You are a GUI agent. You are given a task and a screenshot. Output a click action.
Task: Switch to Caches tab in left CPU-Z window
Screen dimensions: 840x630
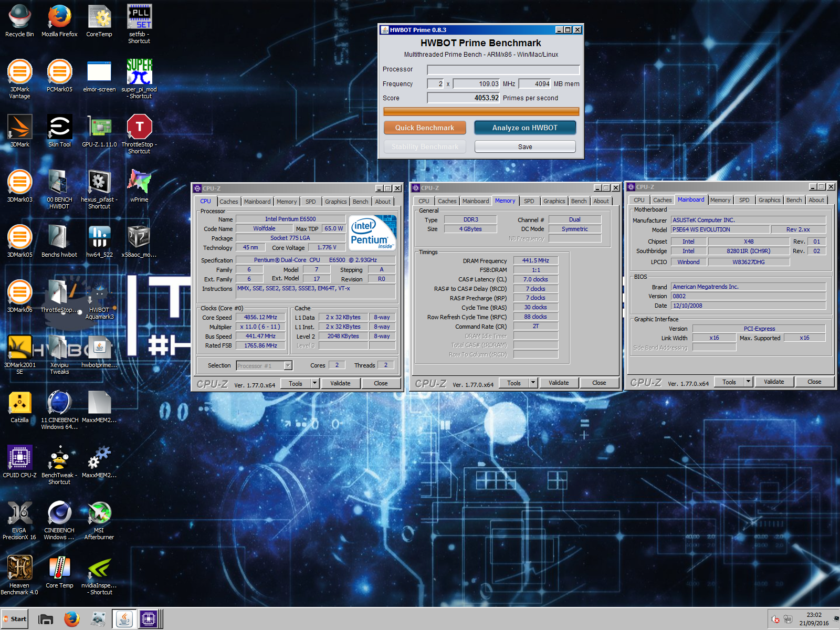[x=229, y=202]
